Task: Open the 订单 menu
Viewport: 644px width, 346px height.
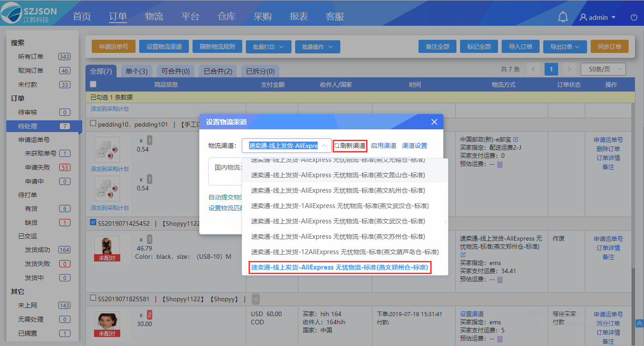Action: [x=118, y=17]
